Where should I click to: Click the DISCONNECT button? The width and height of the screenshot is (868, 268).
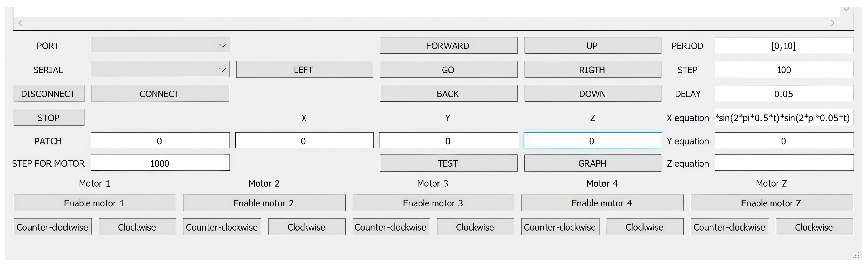click(49, 93)
